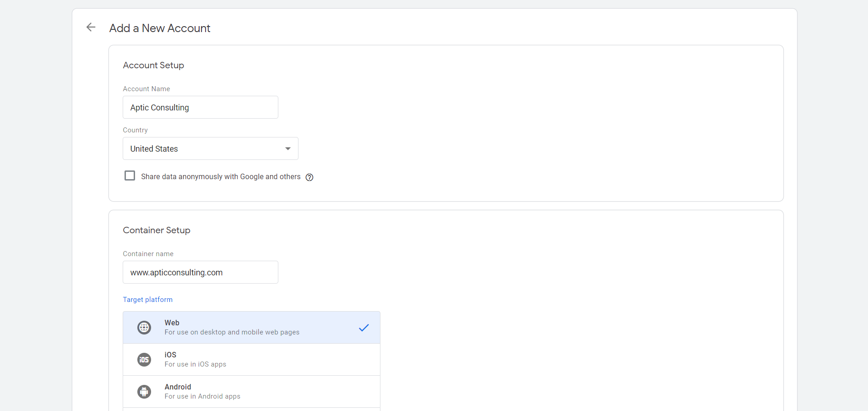
Task: Click 'Share data anonymously with Google and others' text
Action: (221, 176)
